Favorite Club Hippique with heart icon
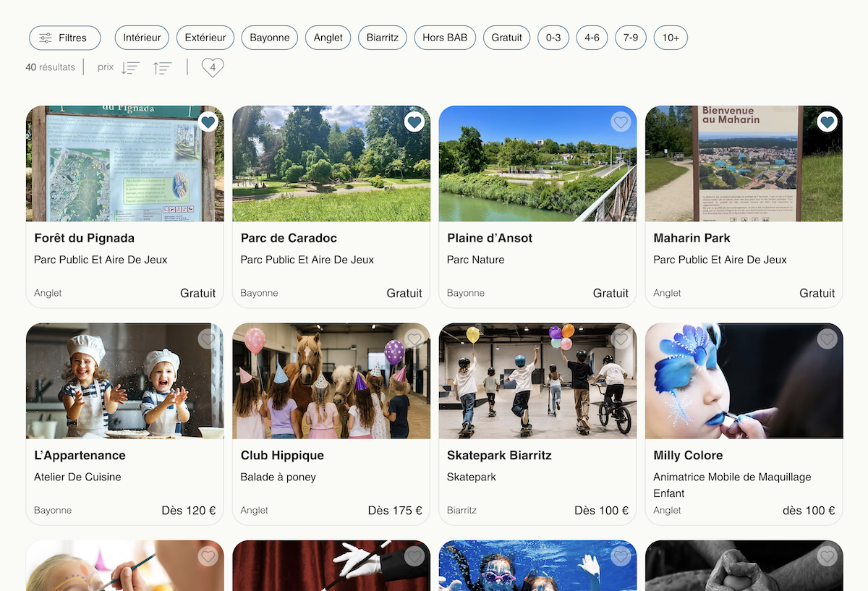 414,339
